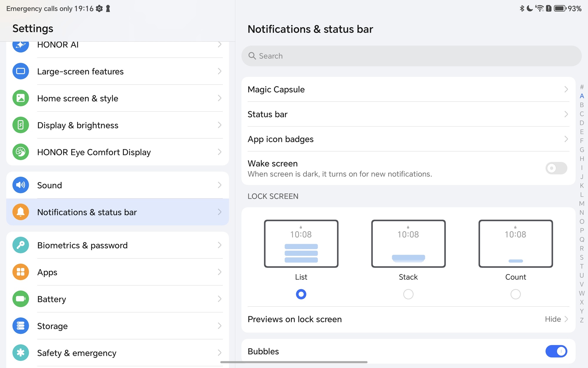Tap the HONOR Eye Comfort Display icon

(21, 152)
